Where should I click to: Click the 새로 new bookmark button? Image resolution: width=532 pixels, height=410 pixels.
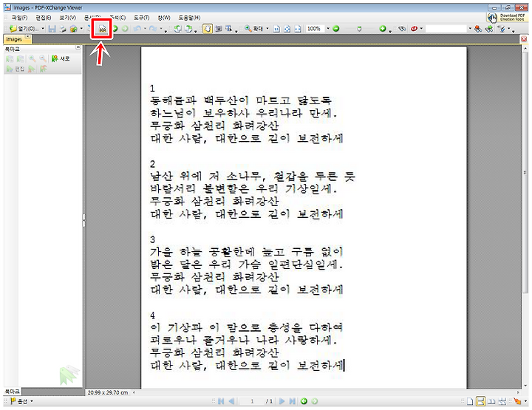tap(61, 58)
